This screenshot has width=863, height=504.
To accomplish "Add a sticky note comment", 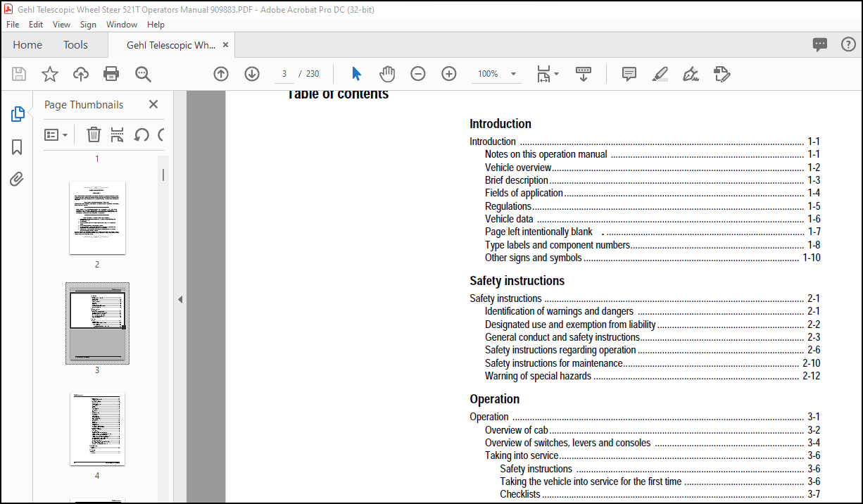I will coord(629,74).
